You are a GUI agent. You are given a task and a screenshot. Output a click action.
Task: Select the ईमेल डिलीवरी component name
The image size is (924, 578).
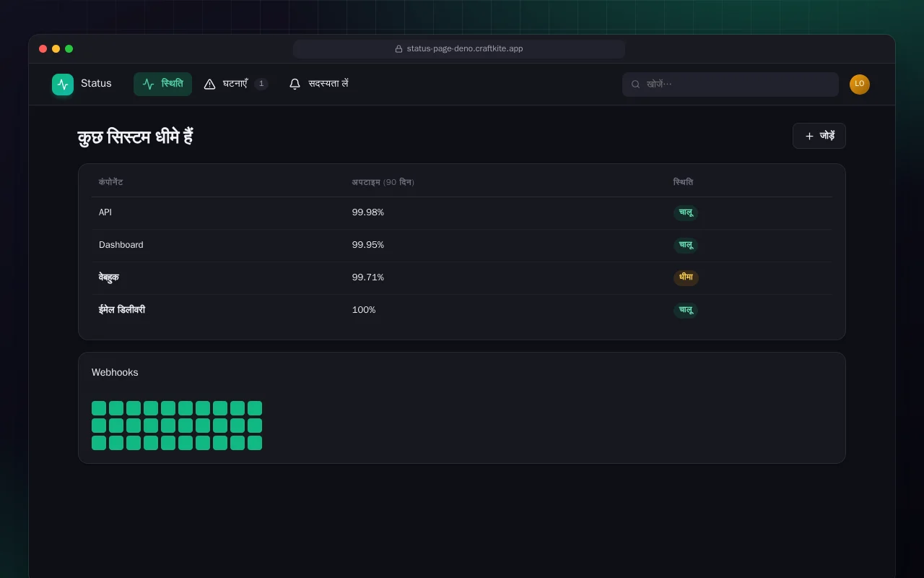[122, 310]
